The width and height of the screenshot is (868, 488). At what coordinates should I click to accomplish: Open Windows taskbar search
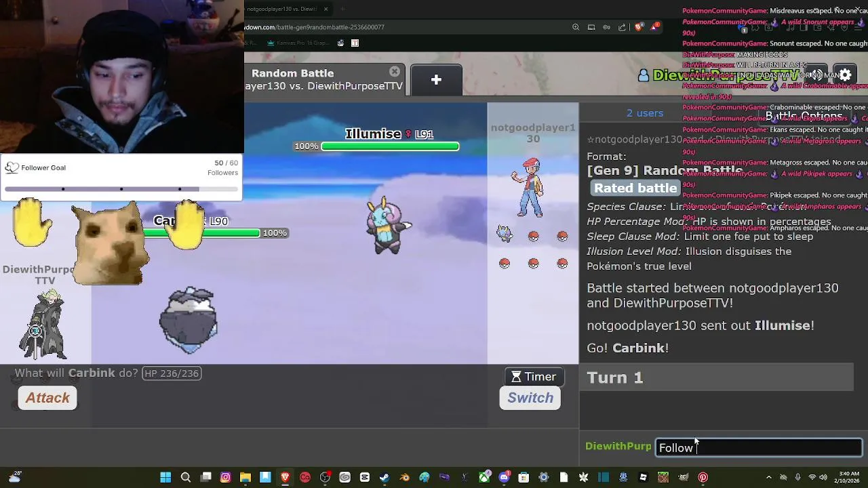point(186,478)
